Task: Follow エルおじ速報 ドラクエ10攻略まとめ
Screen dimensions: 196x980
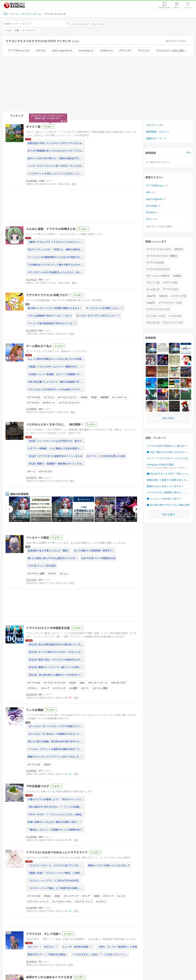Action: [83, 229]
